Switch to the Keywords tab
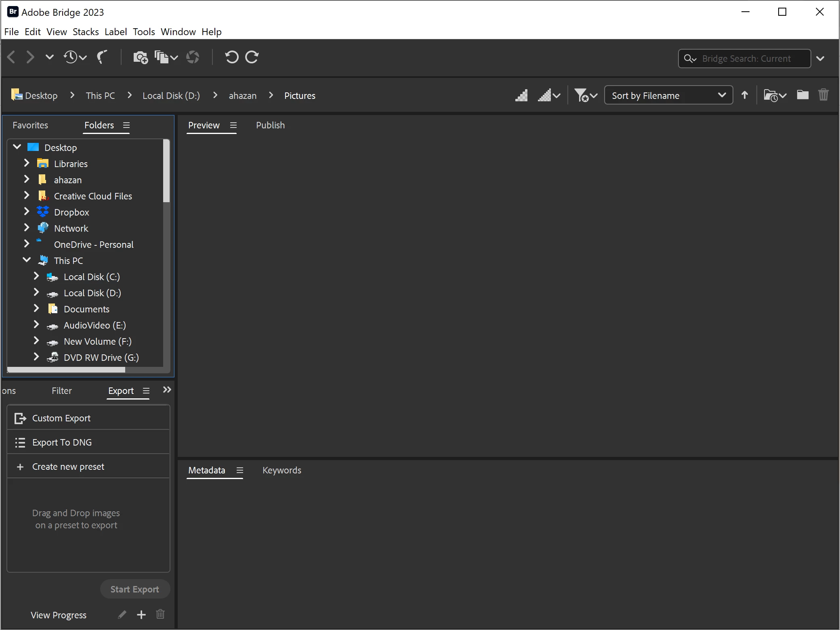840x630 pixels. coord(281,470)
